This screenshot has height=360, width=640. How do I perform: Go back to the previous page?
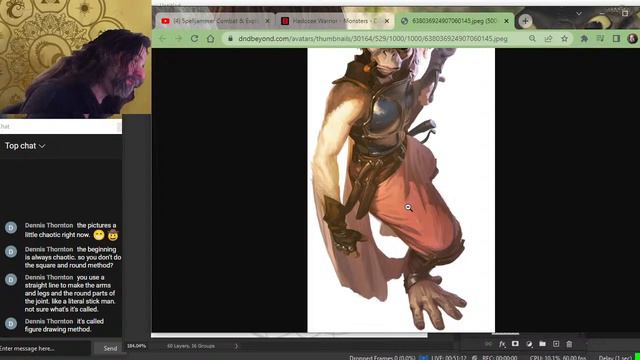[162, 38]
